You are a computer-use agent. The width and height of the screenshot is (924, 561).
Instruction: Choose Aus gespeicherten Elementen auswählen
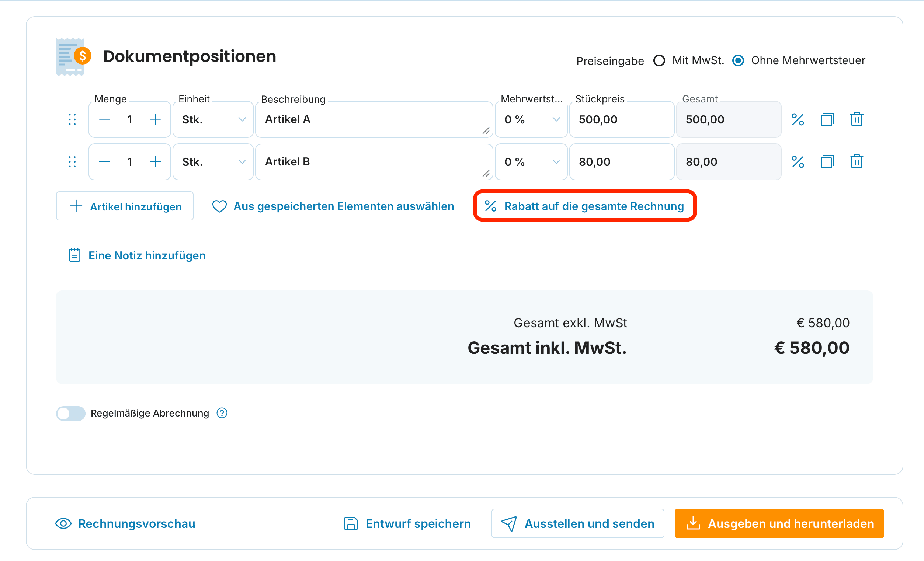333,206
